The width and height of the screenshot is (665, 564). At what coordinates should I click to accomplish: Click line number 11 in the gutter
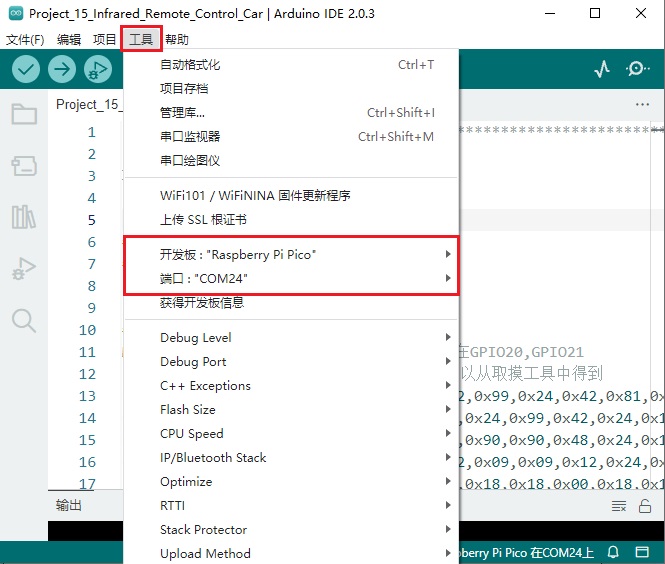coord(87,352)
